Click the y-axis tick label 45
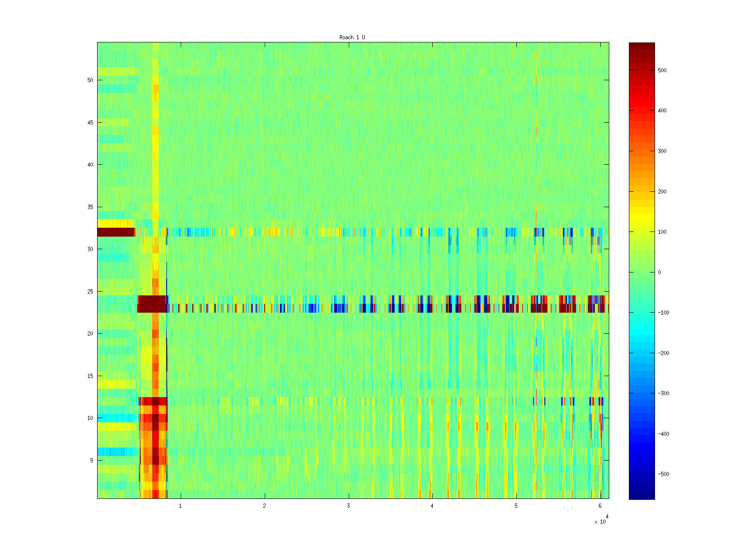Viewport: 747px width, 560px height. (90, 123)
